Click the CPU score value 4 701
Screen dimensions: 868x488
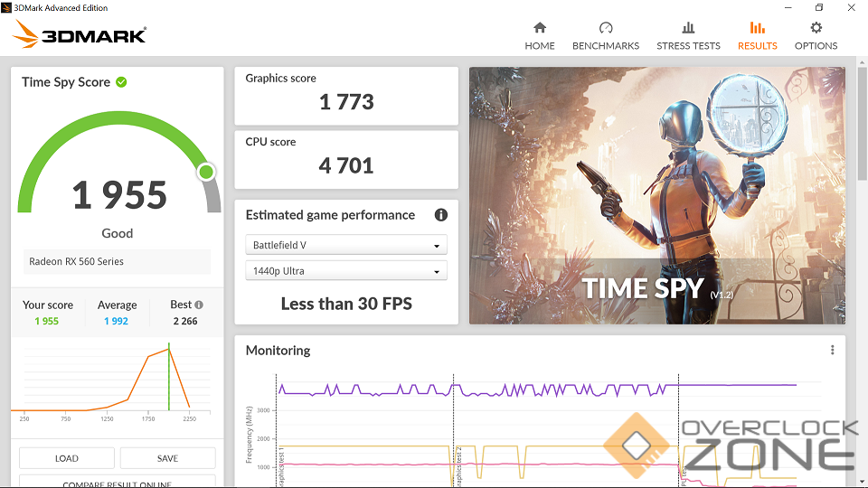tap(346, 165)
